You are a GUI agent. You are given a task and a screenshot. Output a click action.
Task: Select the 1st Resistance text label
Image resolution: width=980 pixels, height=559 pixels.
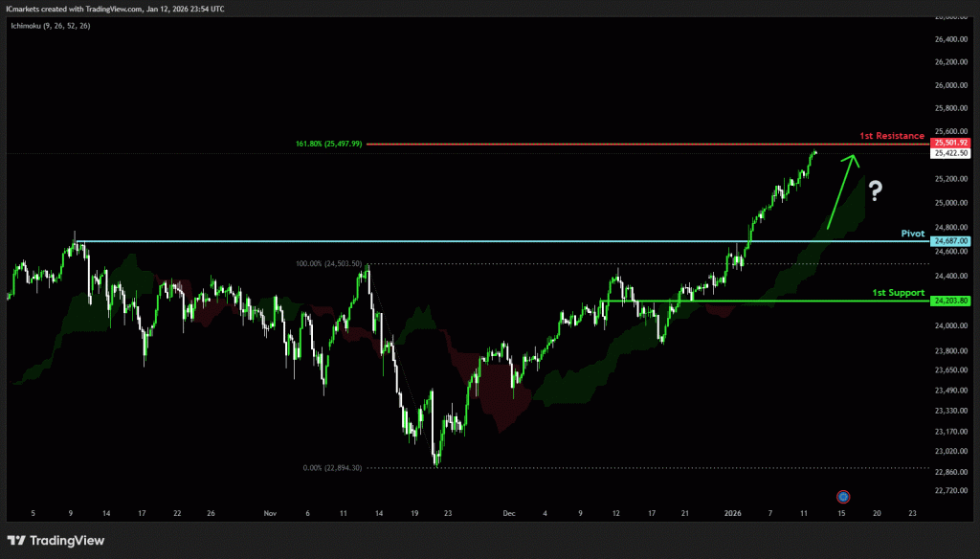coord(891,136)
